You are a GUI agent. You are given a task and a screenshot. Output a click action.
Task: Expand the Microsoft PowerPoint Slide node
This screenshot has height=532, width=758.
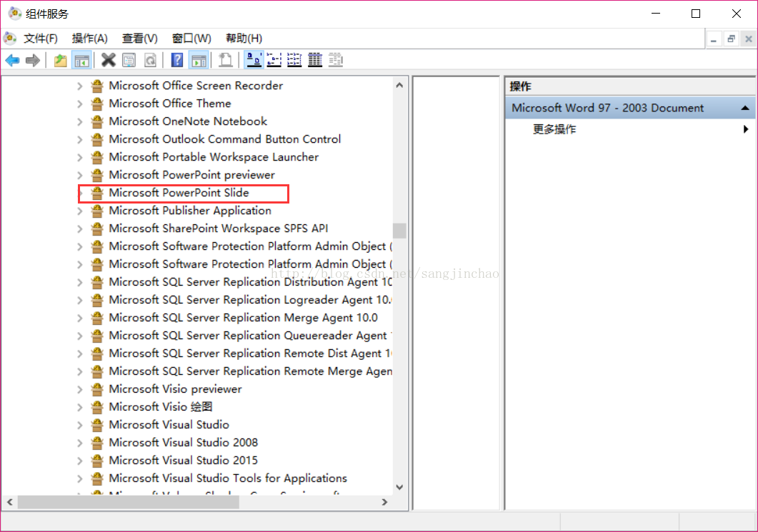[x=80, y=193]
